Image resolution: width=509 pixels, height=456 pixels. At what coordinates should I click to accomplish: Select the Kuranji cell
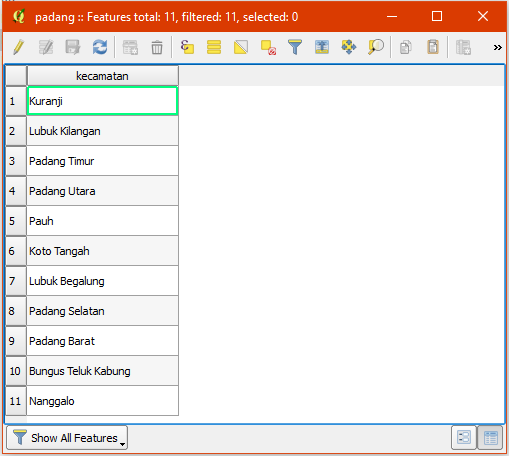tap(102, 101)
